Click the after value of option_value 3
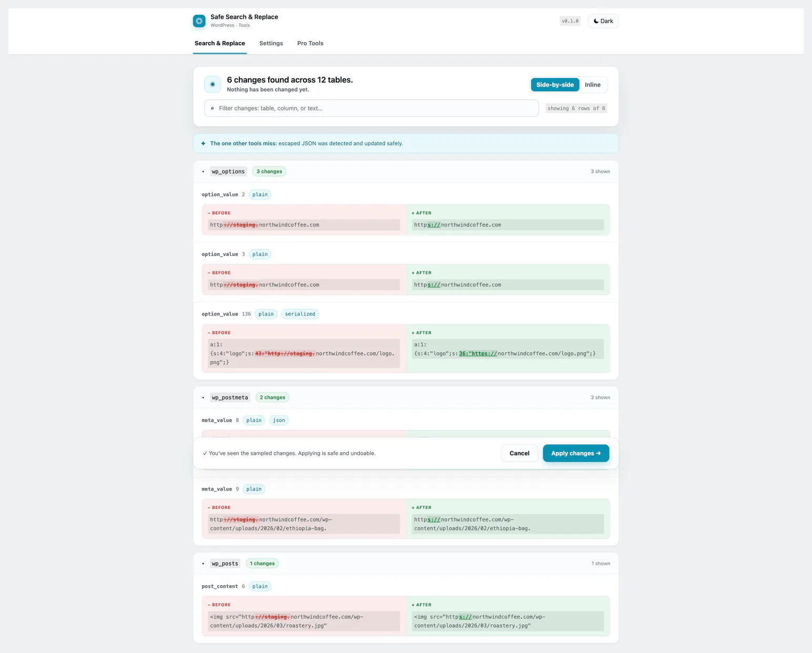This screenshot has height=653, width=812. click(x=508, y=285)
